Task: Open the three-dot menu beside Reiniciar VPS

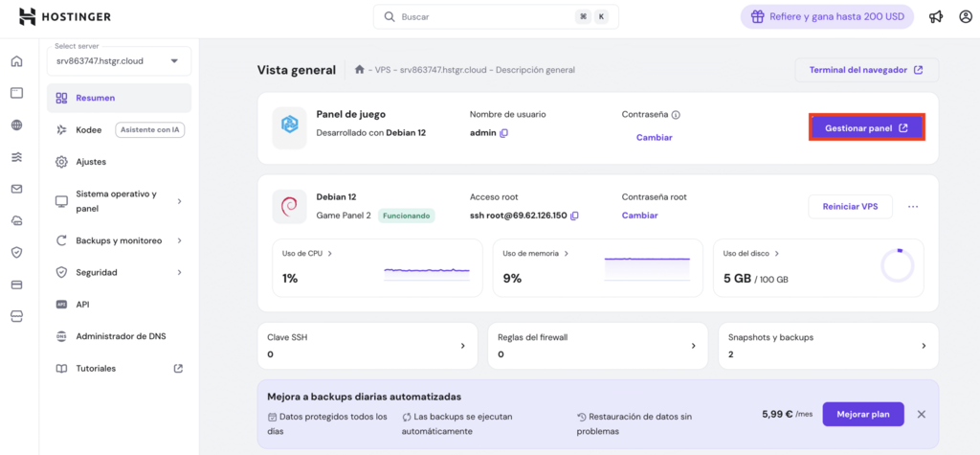Action: [913, 207]
